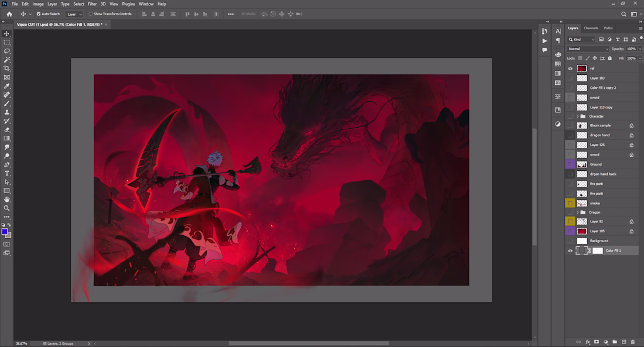
Task: Hide the ref layer
Action: click(x=570, y=68)
